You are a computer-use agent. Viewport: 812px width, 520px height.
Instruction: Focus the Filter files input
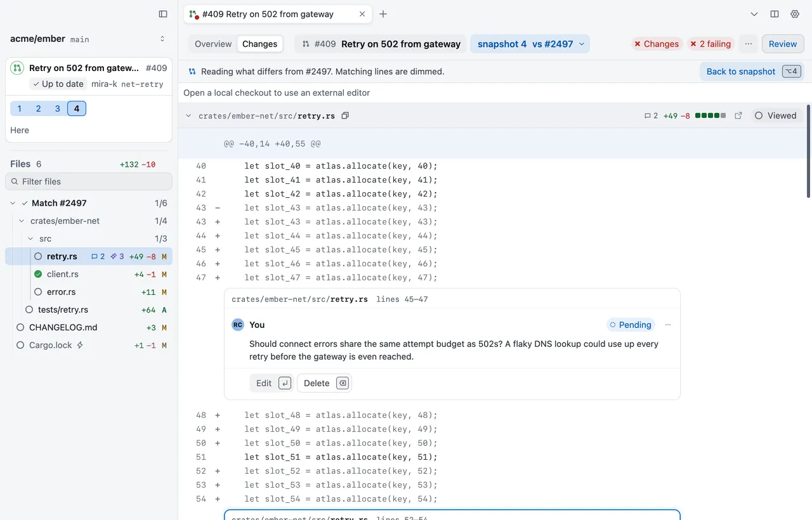pos(89,181)
